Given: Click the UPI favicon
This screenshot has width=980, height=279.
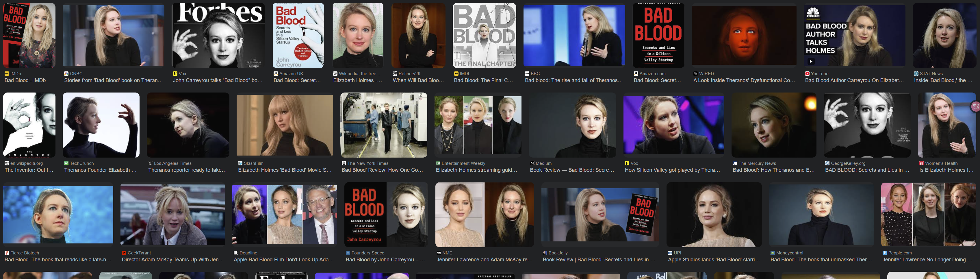Looking at the screenshot, I should coord(670,253).
